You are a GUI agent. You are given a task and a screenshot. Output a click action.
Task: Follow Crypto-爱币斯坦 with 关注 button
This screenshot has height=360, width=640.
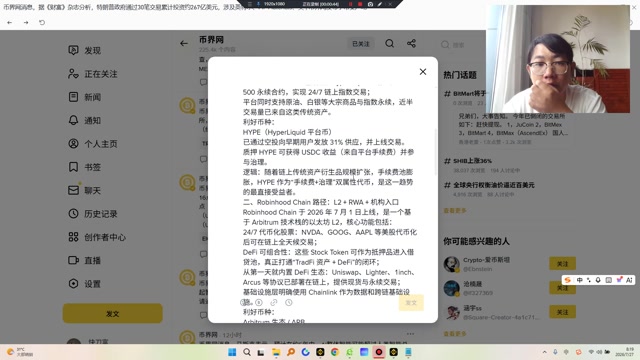coord(562,264)
